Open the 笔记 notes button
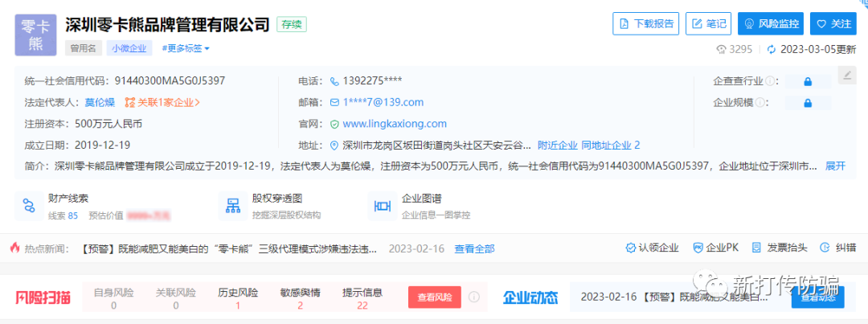Image resolution: width=868 pixels, height=324 pixels. coord(709,24)
